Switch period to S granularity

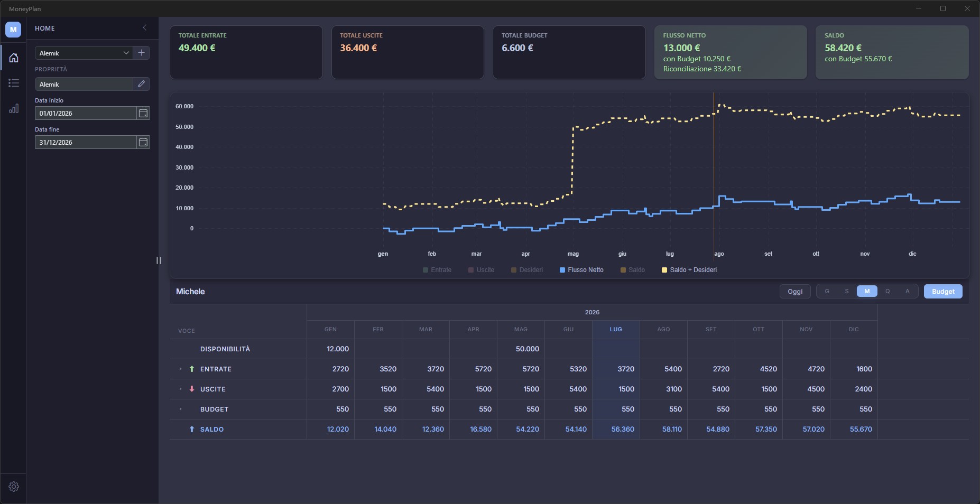tap(847, 292)
